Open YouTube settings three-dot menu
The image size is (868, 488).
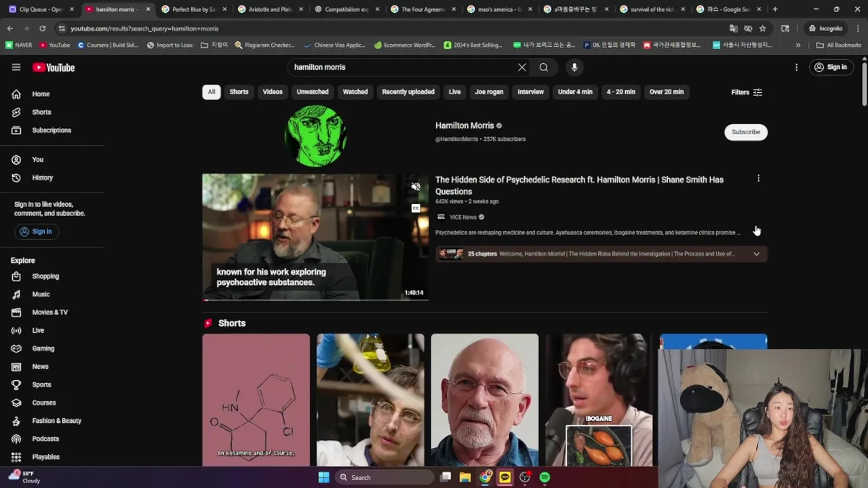(x=796, y=67)
